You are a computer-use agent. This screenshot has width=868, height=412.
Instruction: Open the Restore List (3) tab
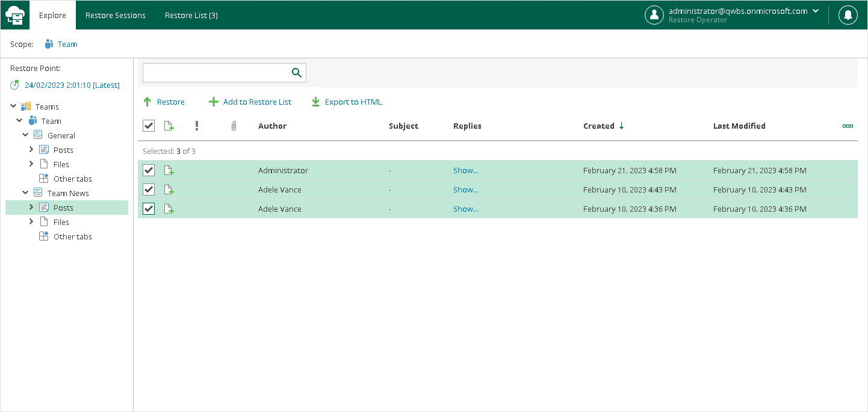click(x=191, y=15)
